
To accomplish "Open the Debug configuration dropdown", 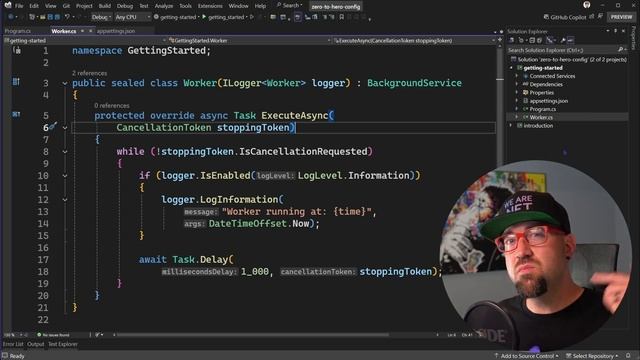I will 101,17.
